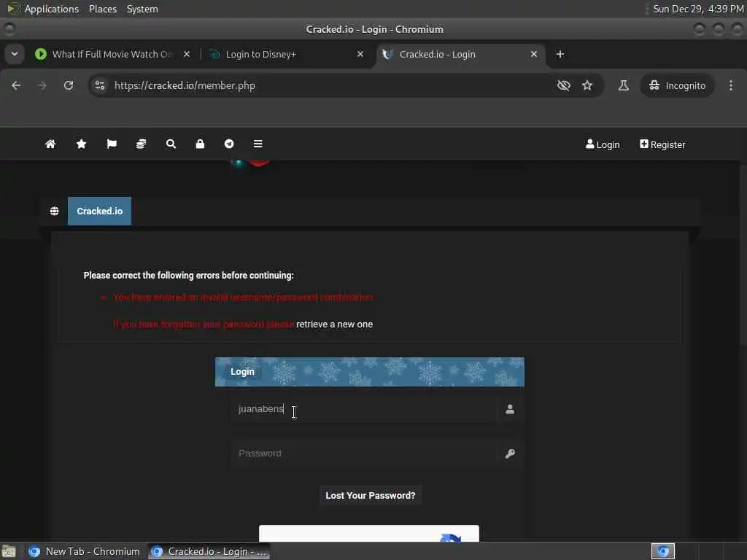Image resolution: width=747 pixels, height=560 pixels.
Task: Open the Applications menu
Action: click(x=52, y=9)
